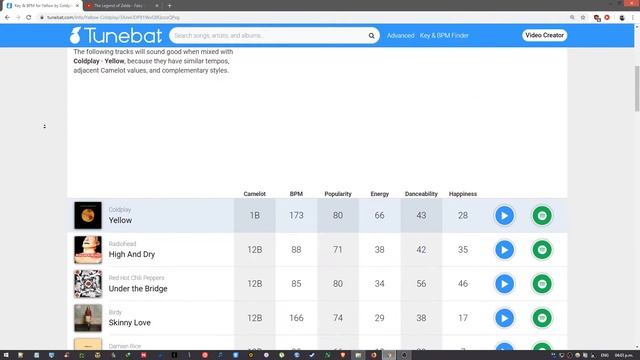Close the Legend of Zelda browser tab
The width and height of the screenshot is (640, 360).
pyautogui.click(x=157, y=6)
